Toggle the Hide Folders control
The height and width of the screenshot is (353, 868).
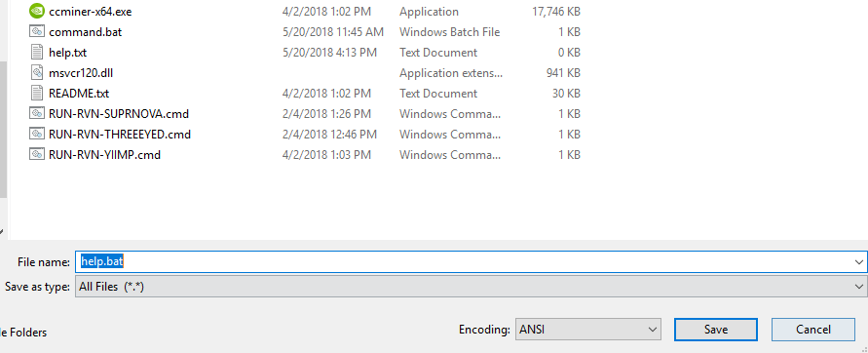click(x=23, y=333)
